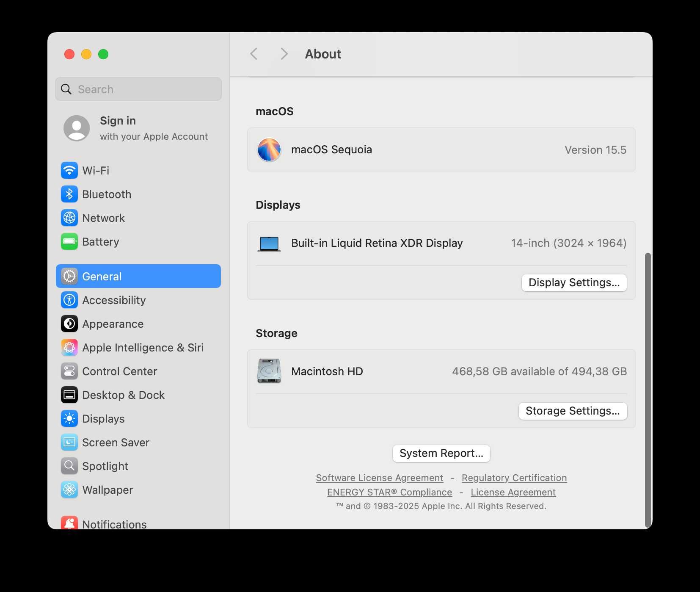Open Battery icon in sidebar
This screenshot has height=592, width=700.
tap(69, 242)
